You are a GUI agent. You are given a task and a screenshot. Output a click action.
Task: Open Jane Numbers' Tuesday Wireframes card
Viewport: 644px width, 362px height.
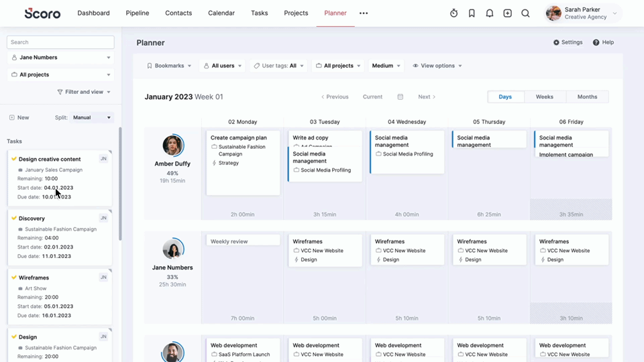(x=325, y=250)
